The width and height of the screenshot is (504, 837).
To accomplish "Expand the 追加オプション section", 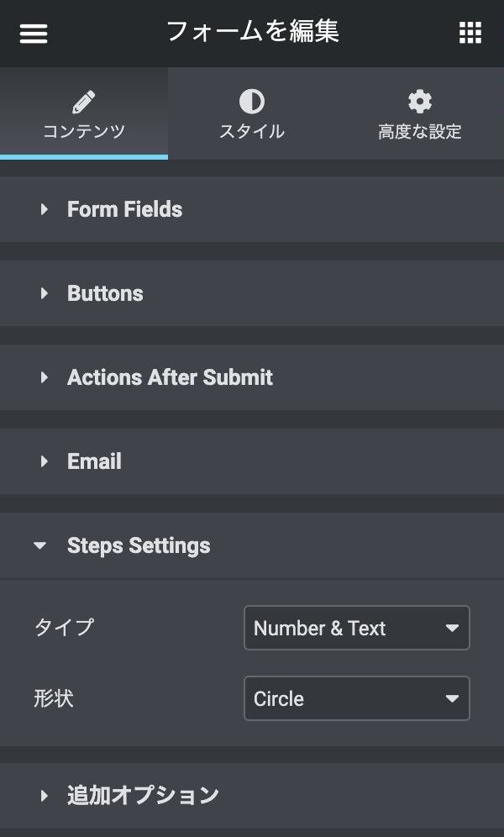I will coord(143,795).
